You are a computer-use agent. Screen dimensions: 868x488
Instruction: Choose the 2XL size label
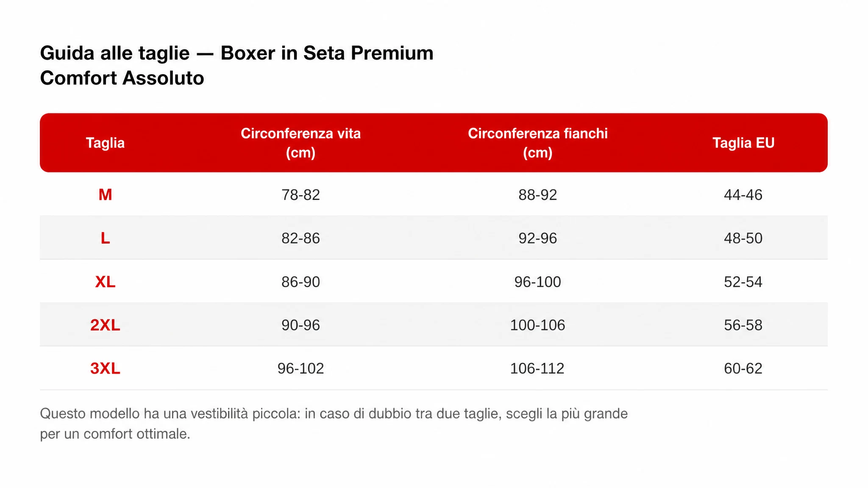point(105,325)
